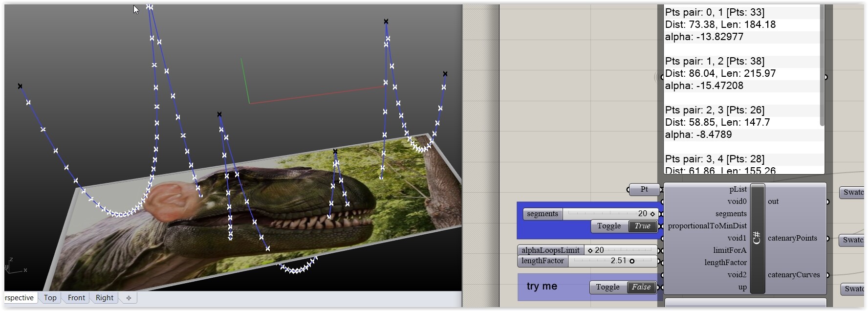
Task: Select the Swatch component beside the out output
Action: pyautogui.click(x=853, y=192)
